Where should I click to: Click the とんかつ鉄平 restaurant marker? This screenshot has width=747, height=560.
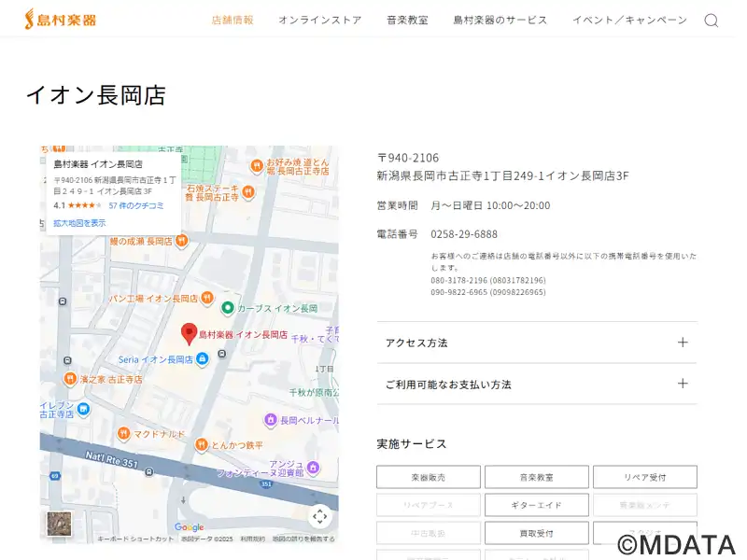point(201,445)
